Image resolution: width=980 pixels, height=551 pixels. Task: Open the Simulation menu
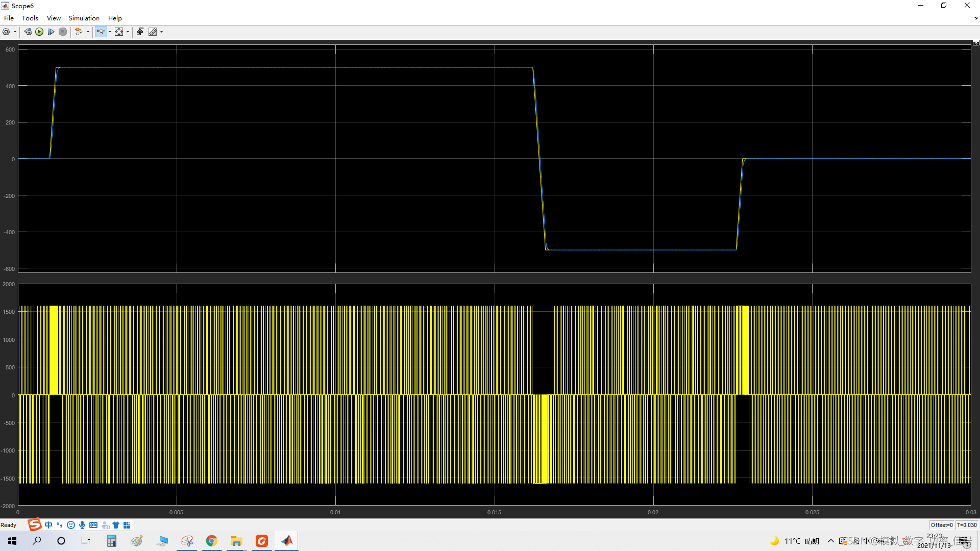(x=84, y=18)
